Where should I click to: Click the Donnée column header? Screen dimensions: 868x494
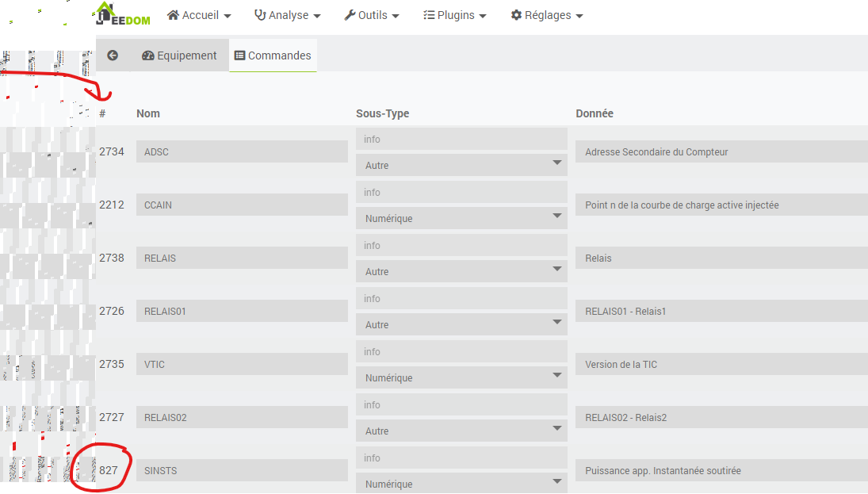595,113
